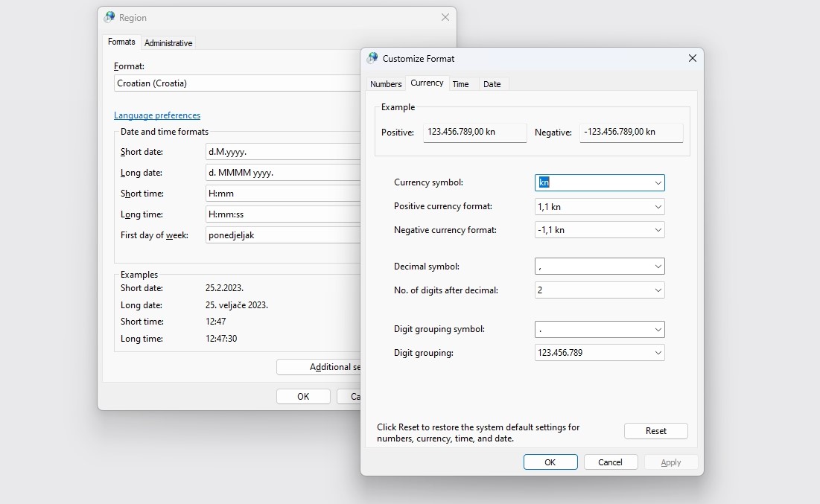
Task: Click the Region window globe icon
Action: click(109, 17)
